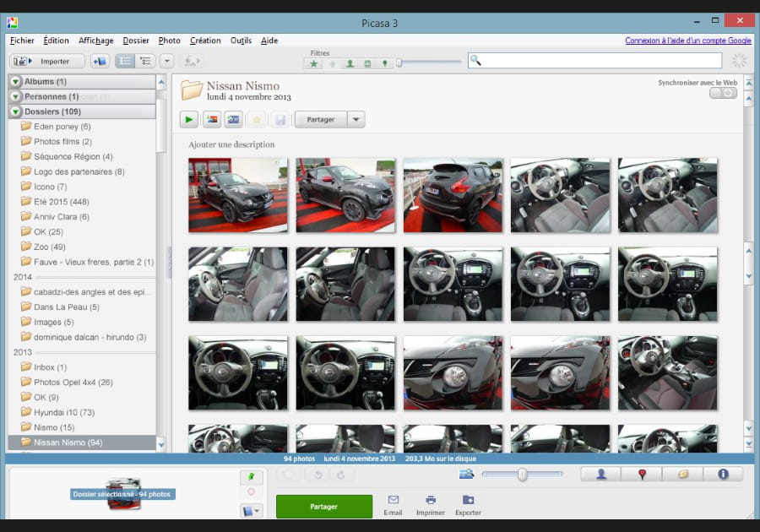760x532 pixels.
Task: Click the gray Partager button in folder toolbar
Action: [x=321, y=119]
